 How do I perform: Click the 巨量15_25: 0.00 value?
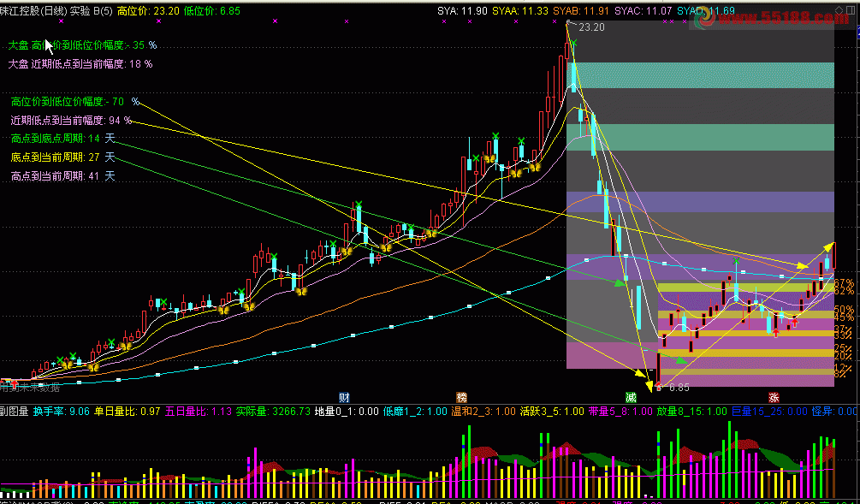[769, 412]
